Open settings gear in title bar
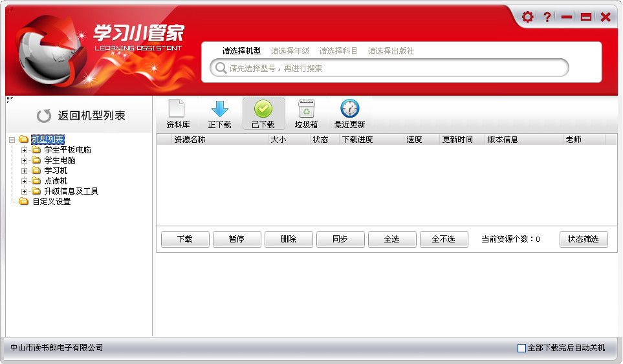 [x=527, y=17]
